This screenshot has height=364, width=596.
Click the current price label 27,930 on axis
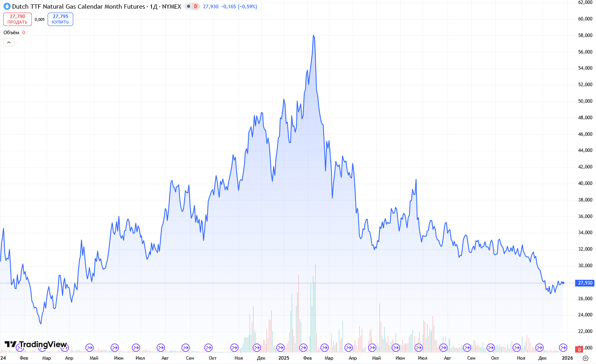[585, 283]
